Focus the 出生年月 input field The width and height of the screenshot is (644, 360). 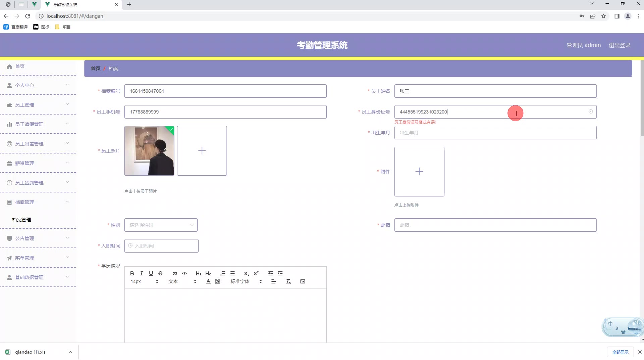coord(495,133)
